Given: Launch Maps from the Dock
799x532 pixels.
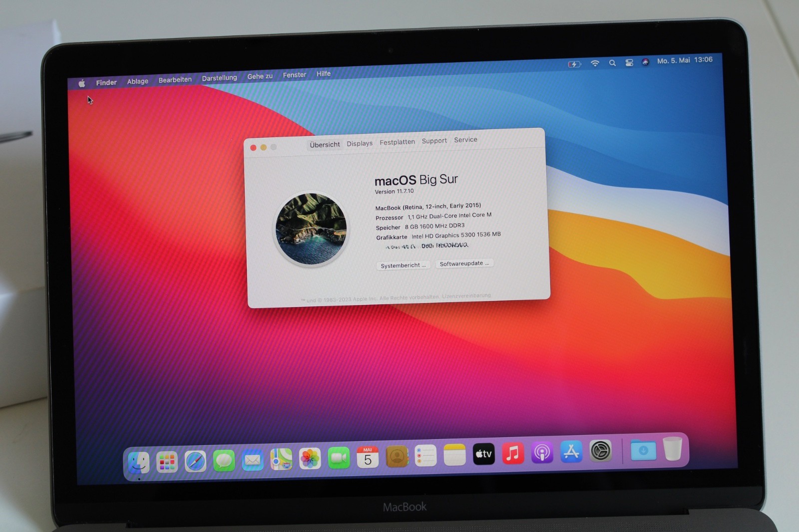Looking at the screenshot, I should pos(281,459).
